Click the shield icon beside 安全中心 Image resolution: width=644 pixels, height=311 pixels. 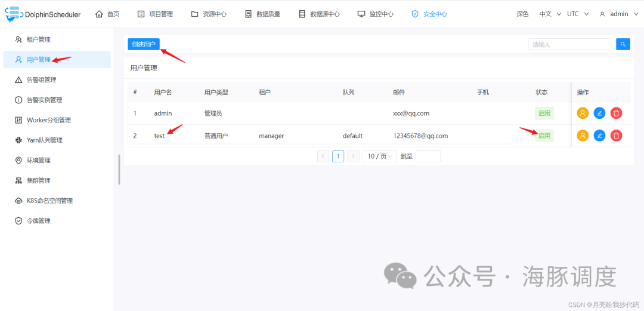click(415, 14)
